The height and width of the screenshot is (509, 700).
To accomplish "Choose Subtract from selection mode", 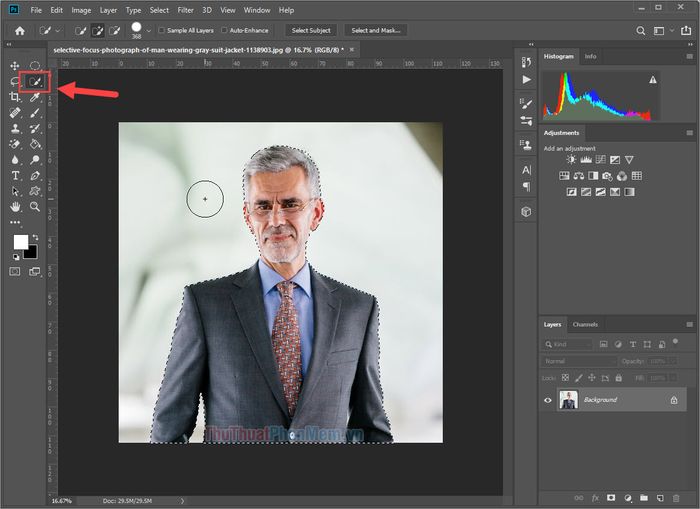I will [115, 31].
